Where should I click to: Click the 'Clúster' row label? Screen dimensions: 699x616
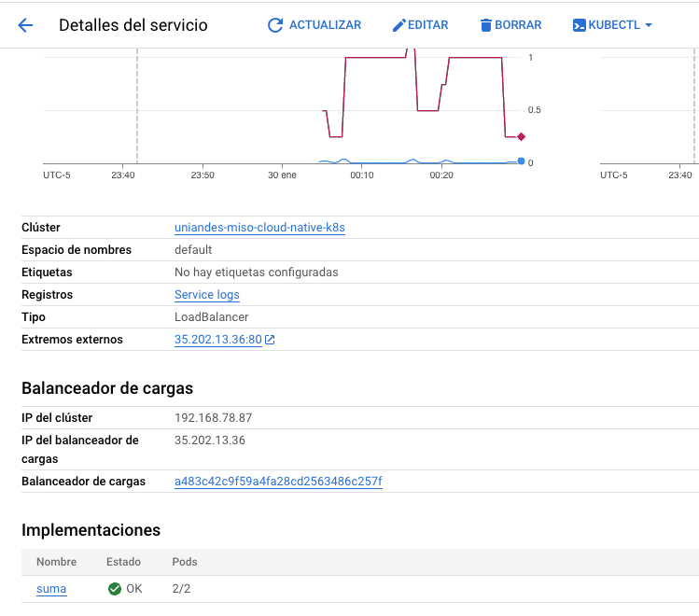click(x=40, y=228)
